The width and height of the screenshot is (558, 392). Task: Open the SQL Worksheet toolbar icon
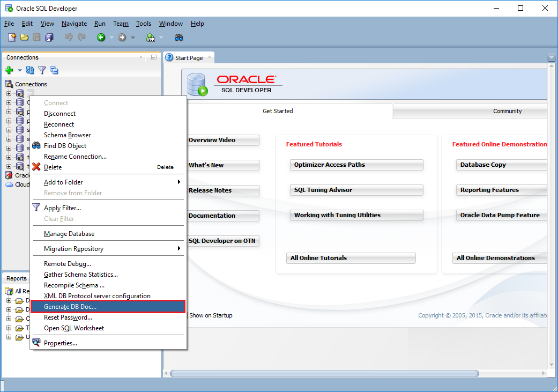tap(150, 37)
